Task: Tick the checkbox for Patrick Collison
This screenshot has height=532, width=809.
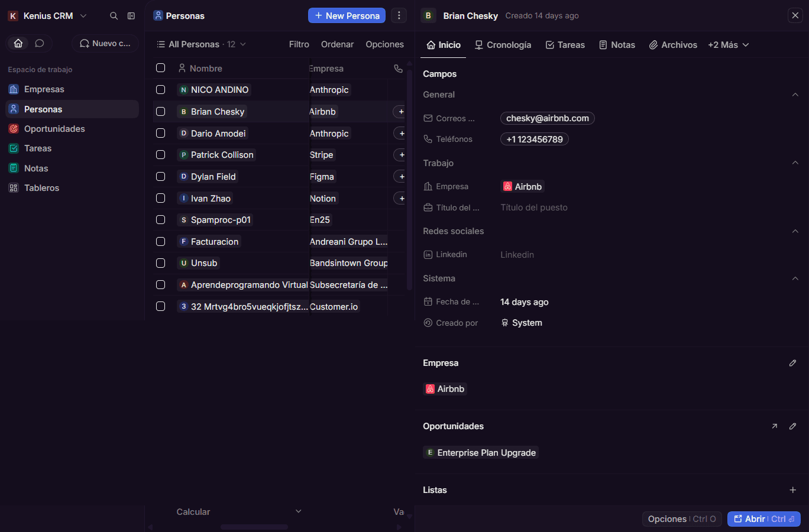Action: [x=160, y=155]
